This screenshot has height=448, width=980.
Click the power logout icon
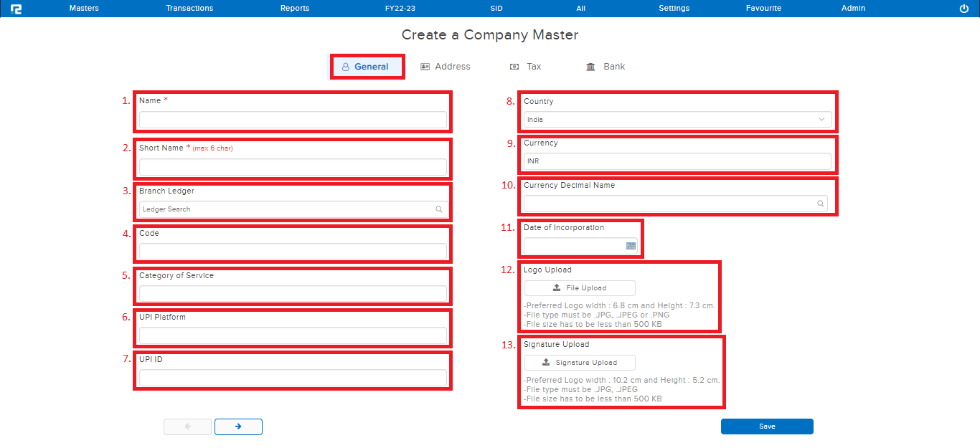[963, 9]
